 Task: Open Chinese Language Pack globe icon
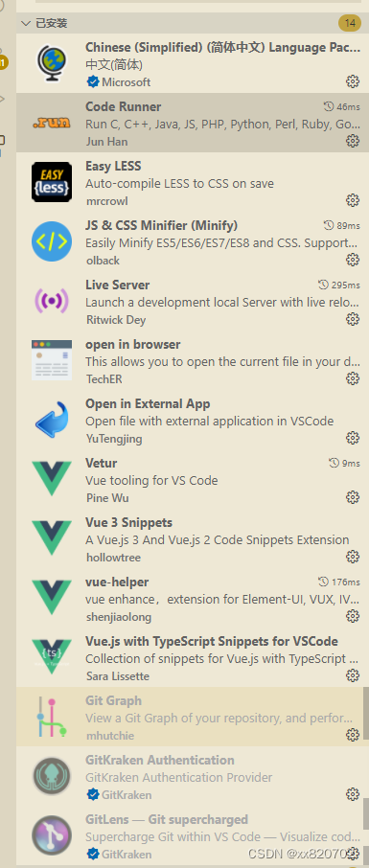click(x=52, y=63)
